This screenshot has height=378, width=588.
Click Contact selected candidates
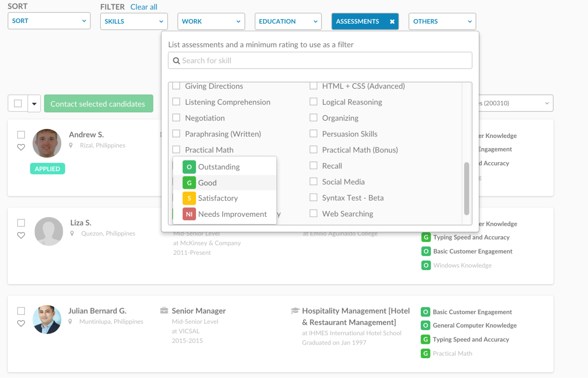point(98,103)
